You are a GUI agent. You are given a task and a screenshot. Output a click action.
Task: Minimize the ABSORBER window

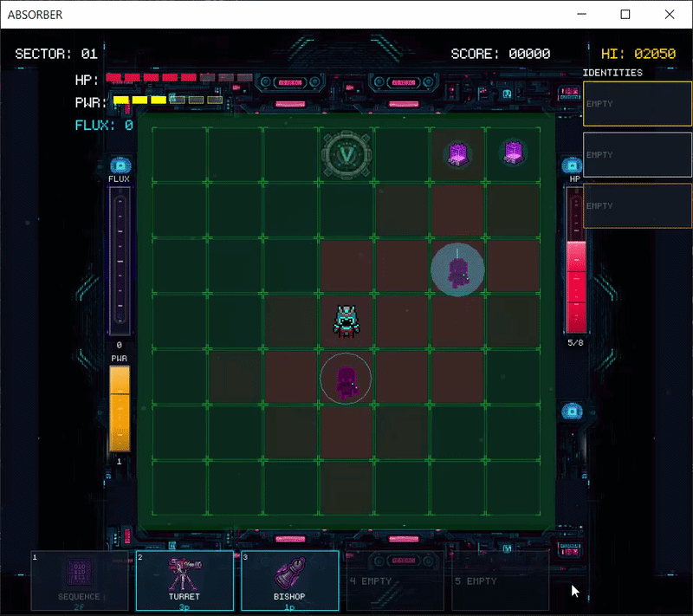point(581,15)
